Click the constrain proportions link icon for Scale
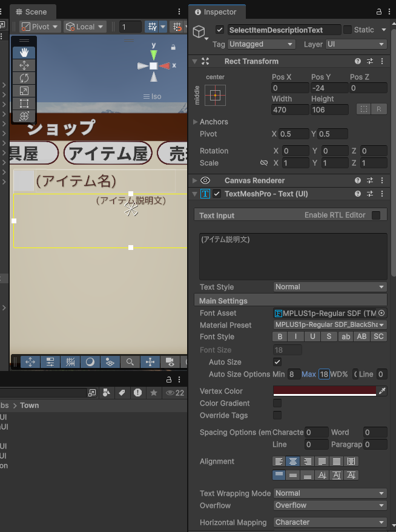 tap(263, 163)
